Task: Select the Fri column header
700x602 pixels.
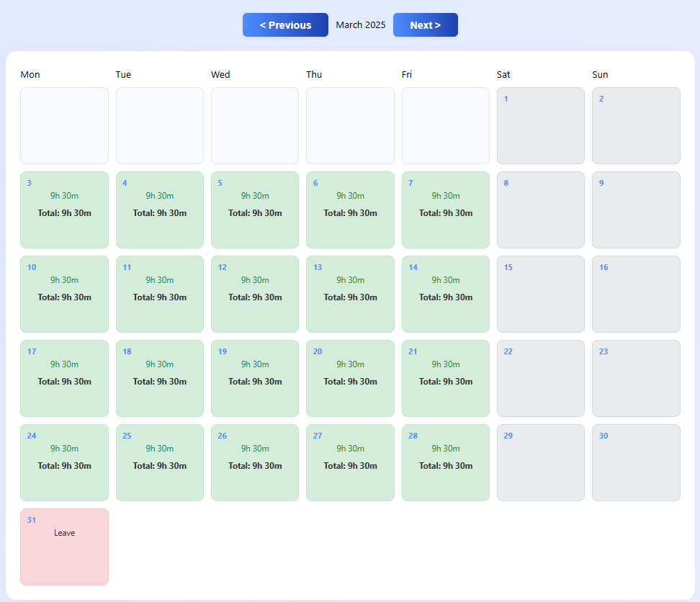Action: [406, 74]
